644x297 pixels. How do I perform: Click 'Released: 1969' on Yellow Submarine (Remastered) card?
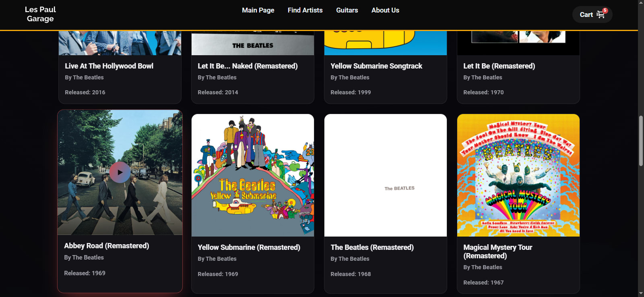click(218, 274)
